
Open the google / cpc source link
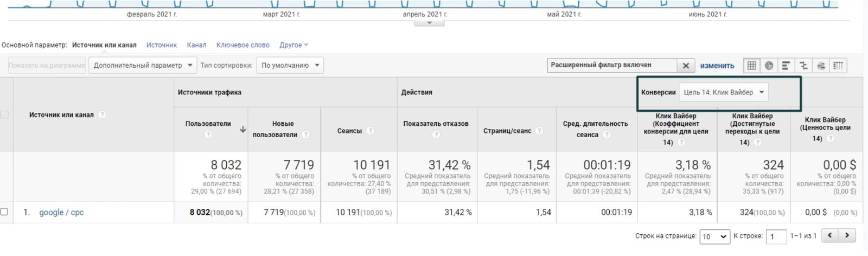coord(61,212)
